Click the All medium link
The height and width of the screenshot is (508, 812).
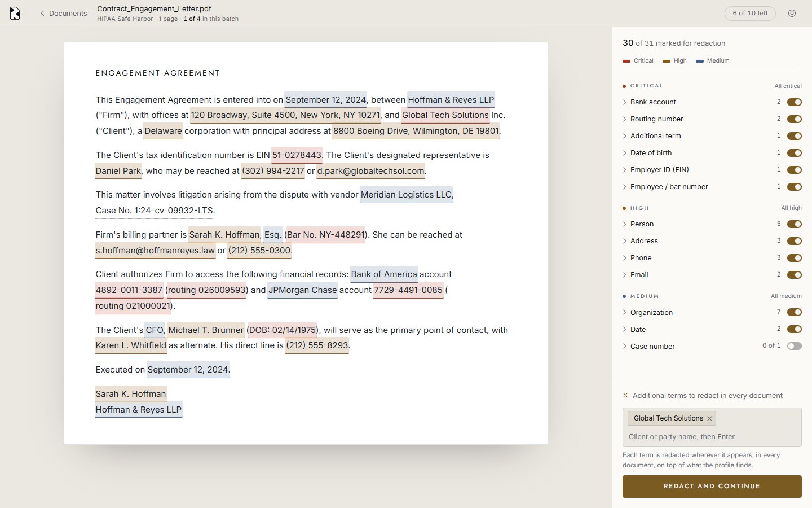786,296
